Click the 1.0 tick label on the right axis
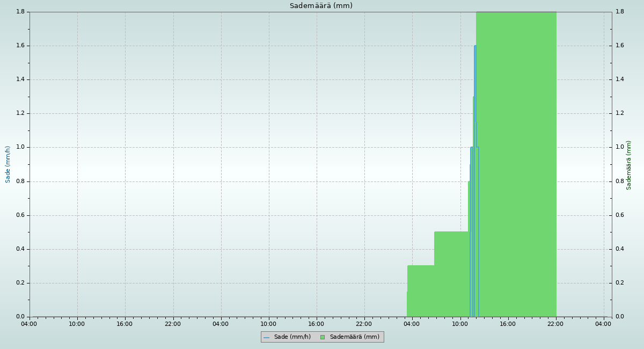The image size is (644, 349). (619, 147)
